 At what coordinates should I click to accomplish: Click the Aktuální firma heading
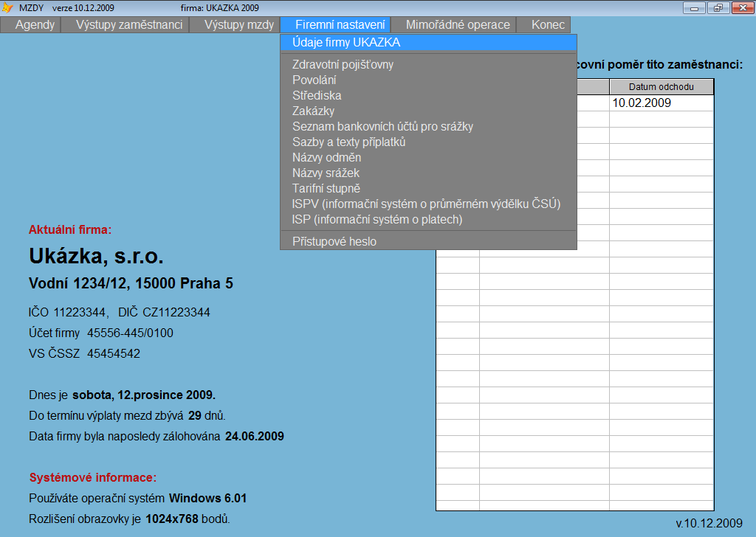point(70,229)
